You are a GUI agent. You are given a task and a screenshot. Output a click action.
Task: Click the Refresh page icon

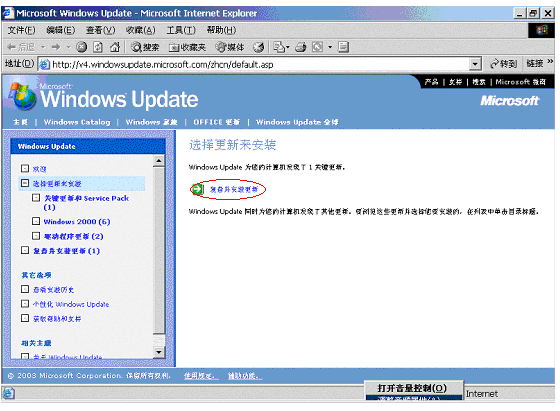coord(98,47)
